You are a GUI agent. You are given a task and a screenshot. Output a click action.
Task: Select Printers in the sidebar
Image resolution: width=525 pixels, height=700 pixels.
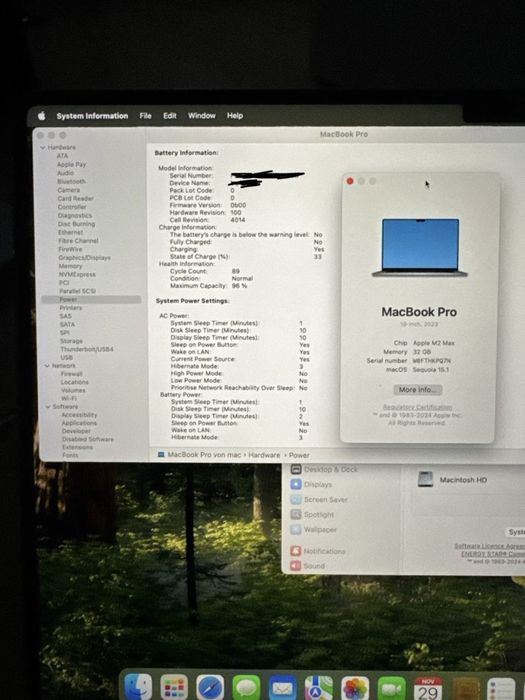pyautogui.click(x=71, y=308)
